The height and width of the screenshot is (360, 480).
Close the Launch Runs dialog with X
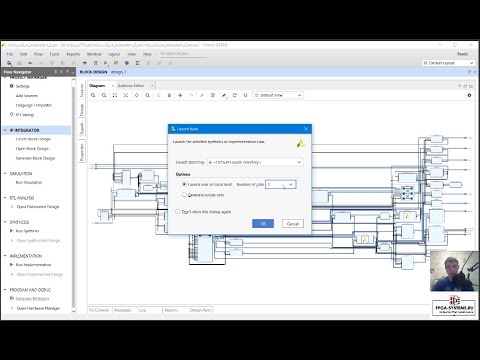306,129
